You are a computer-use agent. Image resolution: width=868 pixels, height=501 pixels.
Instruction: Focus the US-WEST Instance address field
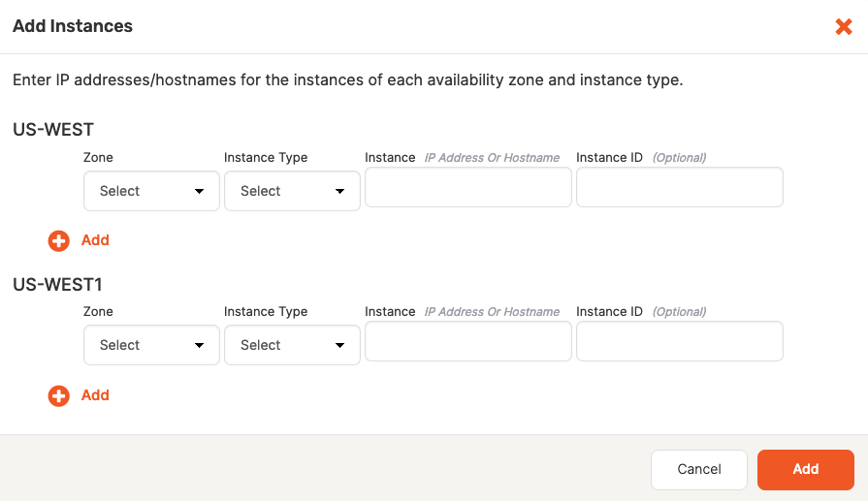467,187
